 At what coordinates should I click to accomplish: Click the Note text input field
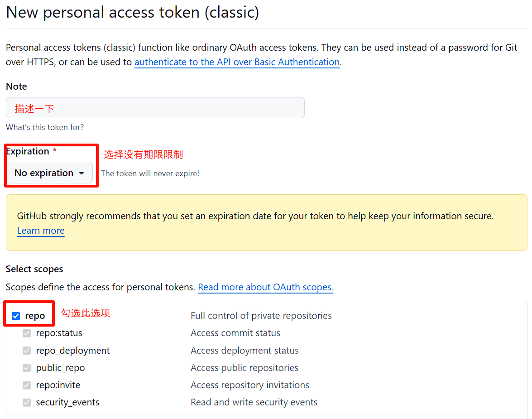(155, 108)
